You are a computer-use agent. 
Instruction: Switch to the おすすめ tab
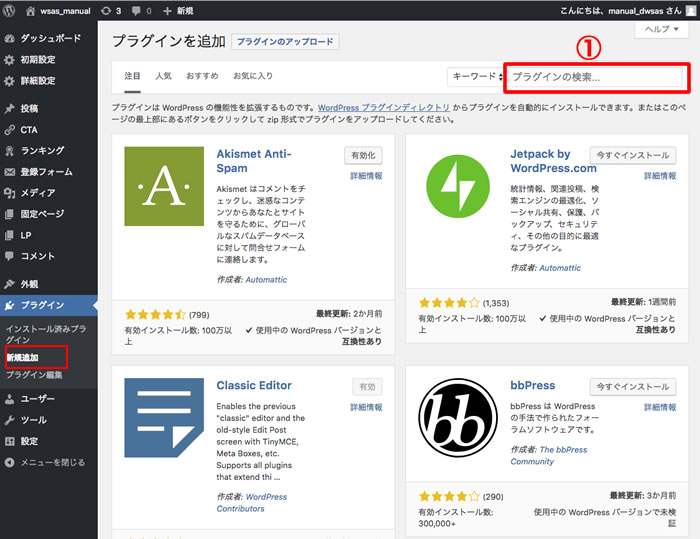[x=201, y=77]
